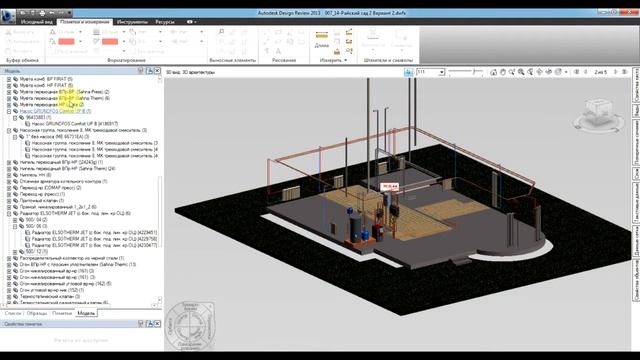Select the Length measure tool (Длина)
The width and height of the screenshot is (640, 360).
322,39
